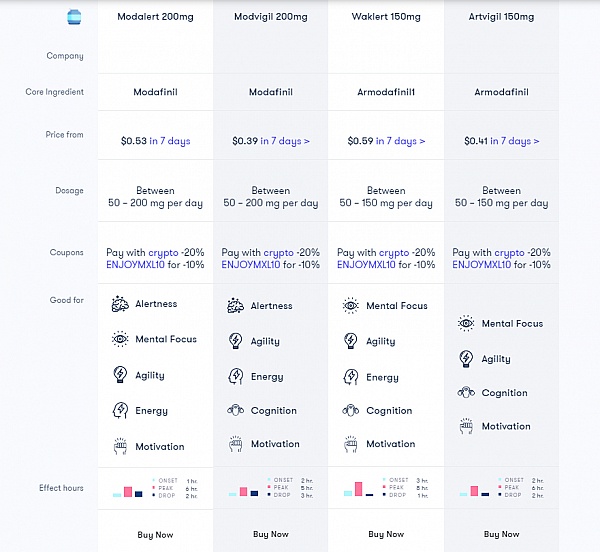Click the Energy head icon under Modalert
The height and width of the screenshot is (552, 600).
pos(120,410)
